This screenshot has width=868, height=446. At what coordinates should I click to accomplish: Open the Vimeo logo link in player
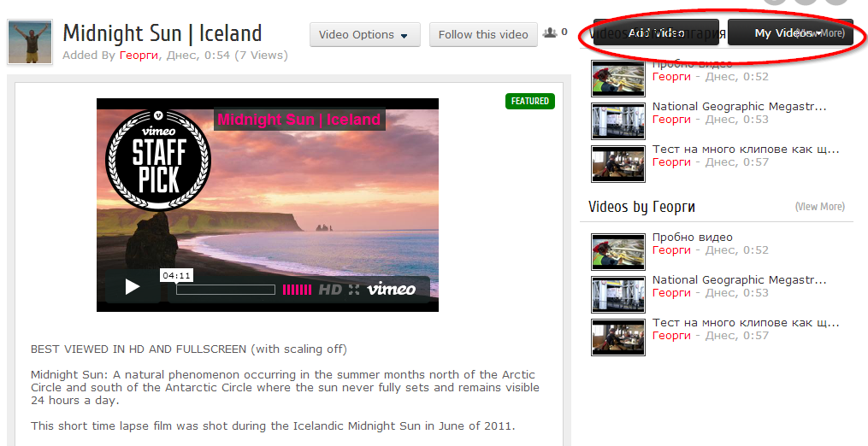click(392, 288)
